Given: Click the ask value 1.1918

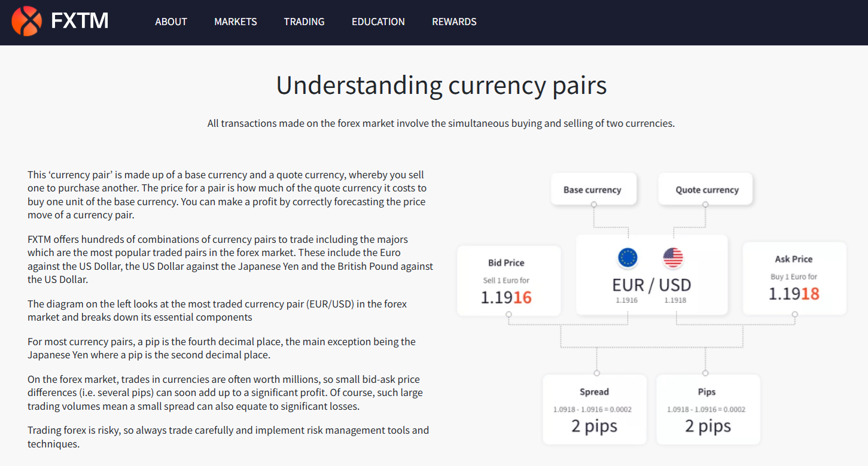Looking at the screenshot, I should [x=794, y=294].
